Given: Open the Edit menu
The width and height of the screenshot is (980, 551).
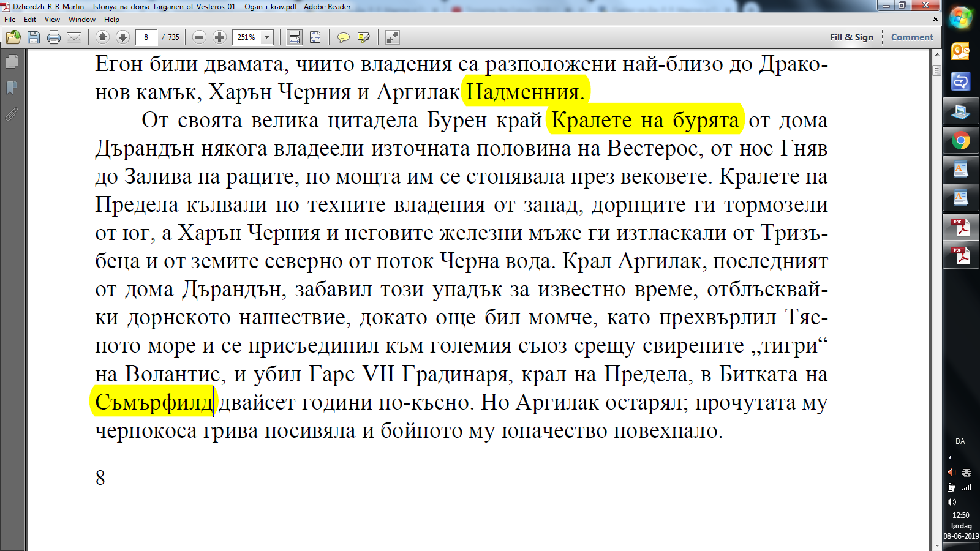Looking at the screenshot, I should [x=30, y=20].
